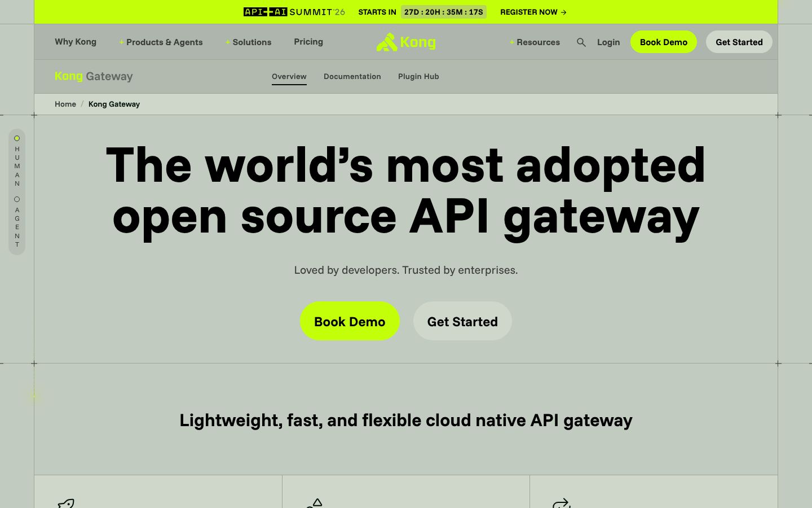Click the summit countdown timer
Image resolution: width=812 pixels, height=508 pixels.
(444, 12)
